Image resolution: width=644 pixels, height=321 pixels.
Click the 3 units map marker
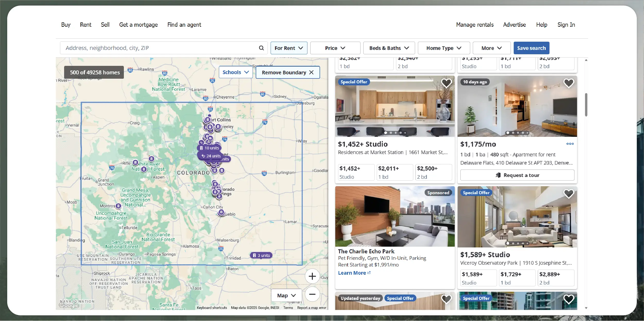(x=261, y=255)
